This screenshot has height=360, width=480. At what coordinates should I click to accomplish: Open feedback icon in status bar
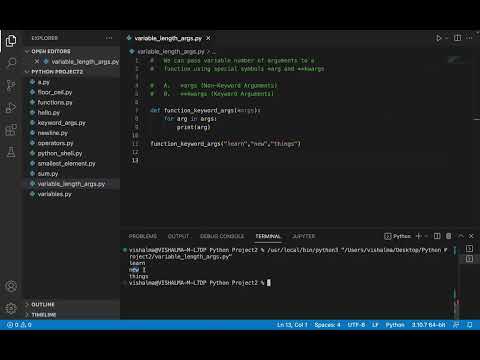click(456, 325)
